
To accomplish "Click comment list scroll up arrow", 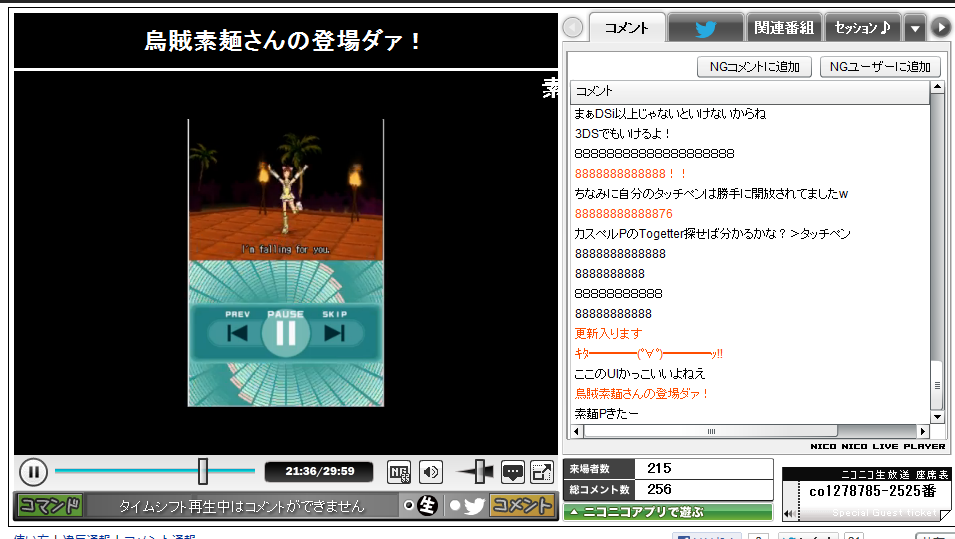I will (937, 88).
